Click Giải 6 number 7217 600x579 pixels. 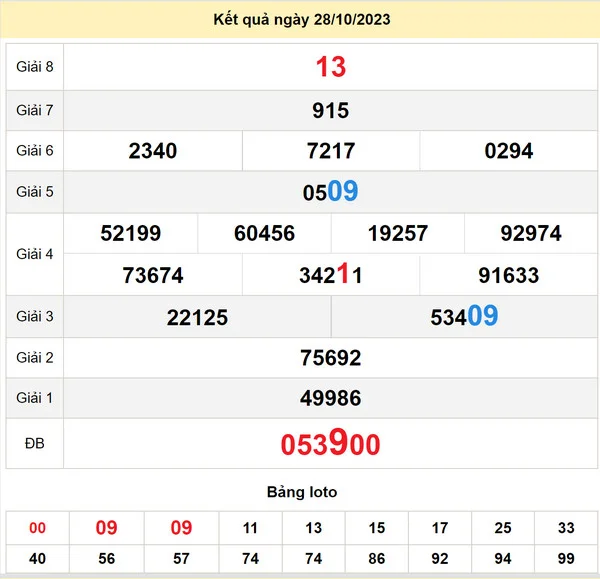tap(330, 151)
